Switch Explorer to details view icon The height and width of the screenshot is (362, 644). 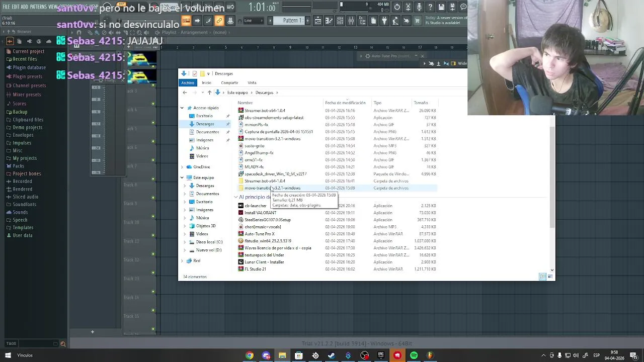[542, 277]
